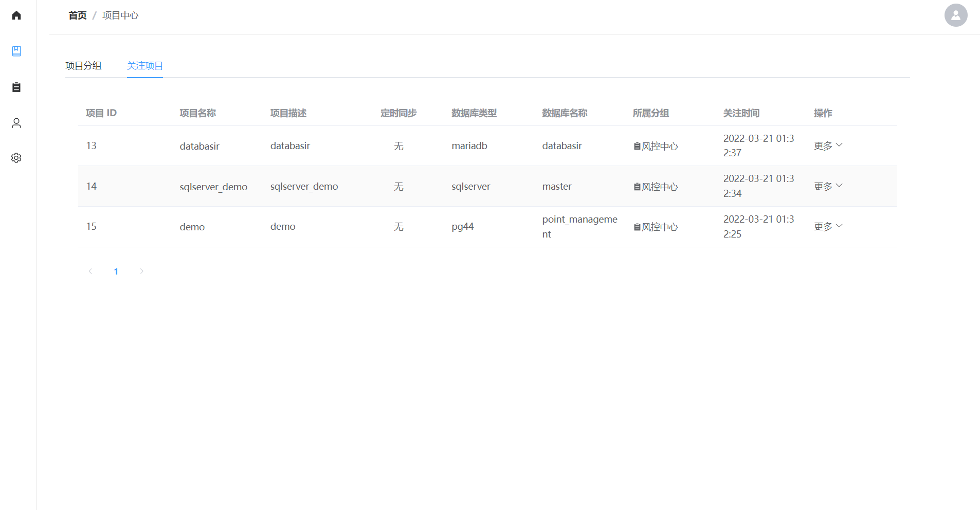Click group icon in databasir row
Screen dimensions: 980x510
pos(637,147)
